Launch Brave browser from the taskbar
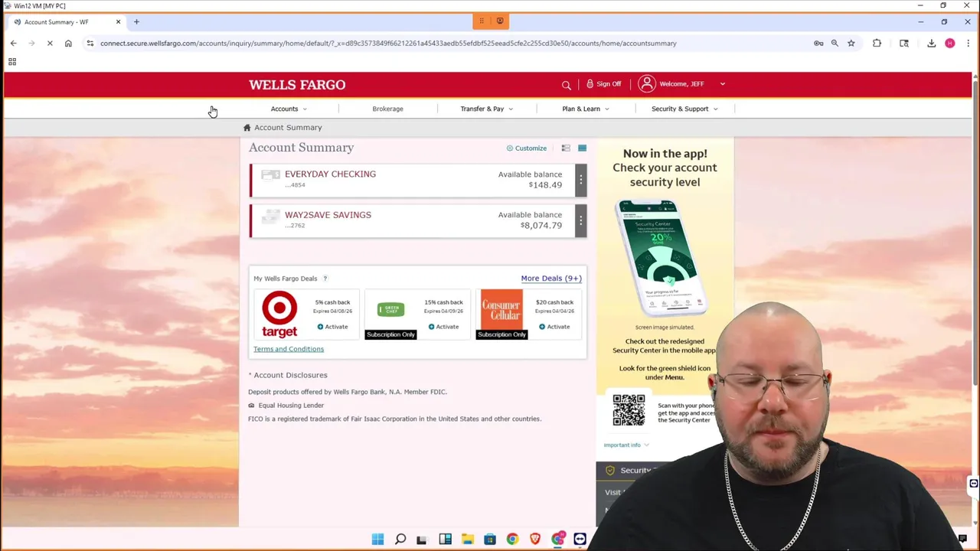This screenshot has height=551, width=980. [x=534, y=540]
